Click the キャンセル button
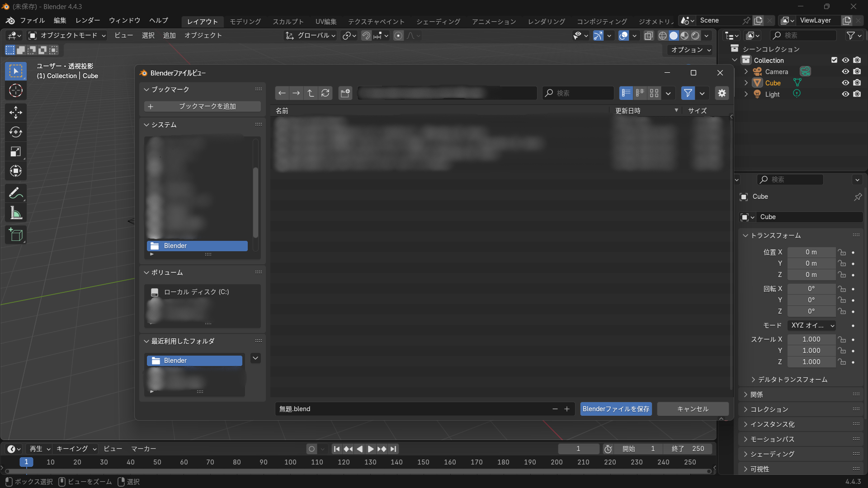Image resolution: width=868 pixels, height=488 pixels. tap(693, 409)
